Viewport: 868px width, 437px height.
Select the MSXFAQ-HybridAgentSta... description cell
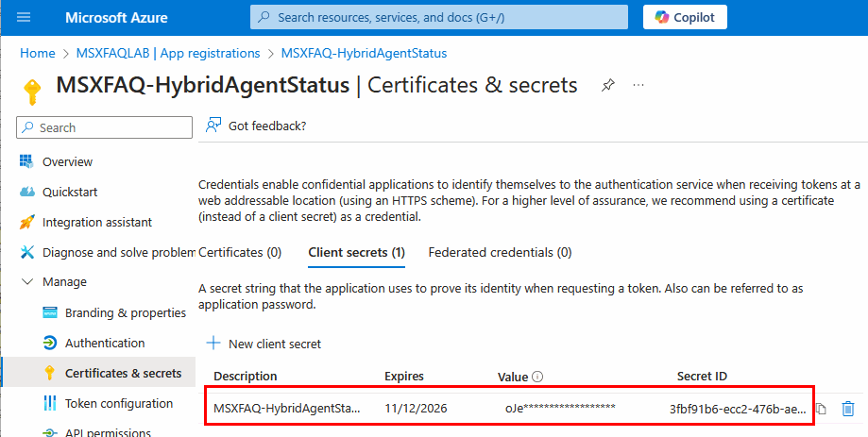(287, 409)
